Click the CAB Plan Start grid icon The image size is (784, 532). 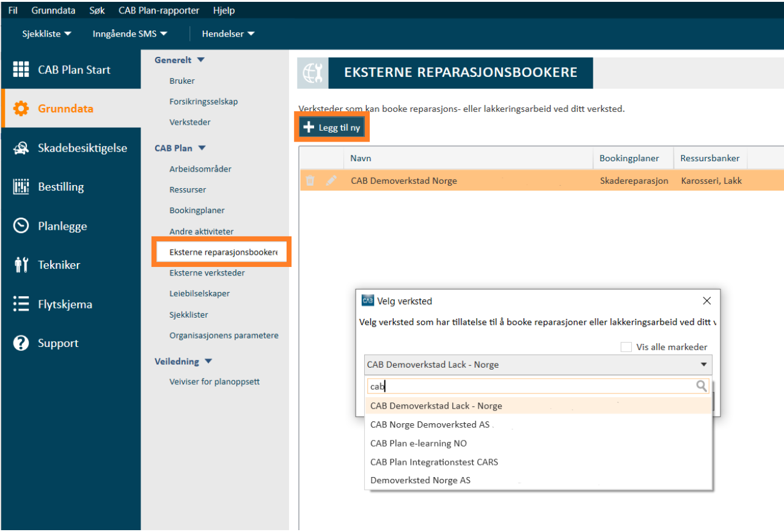click(x=21, y=70)
